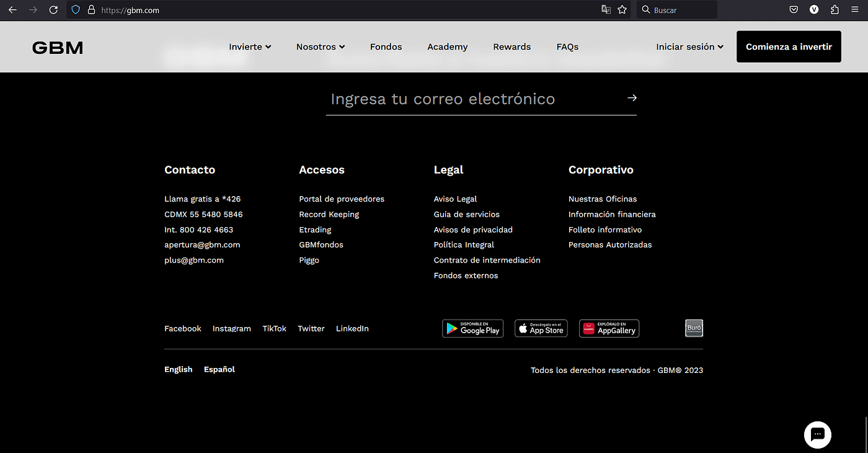Open Información financiera link
Screen dimensions: 868x453
point(612,214)
